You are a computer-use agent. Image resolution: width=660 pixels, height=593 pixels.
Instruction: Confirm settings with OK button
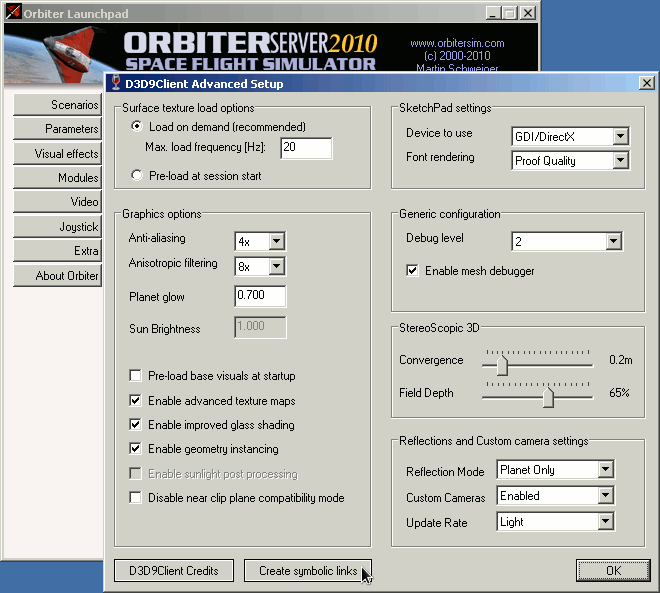click(x=613, y=571)
